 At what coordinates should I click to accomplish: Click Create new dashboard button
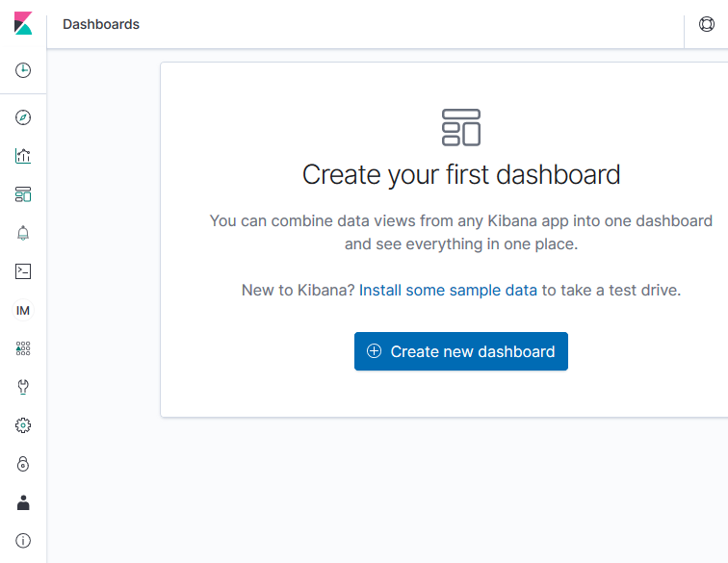coord(461,351)
